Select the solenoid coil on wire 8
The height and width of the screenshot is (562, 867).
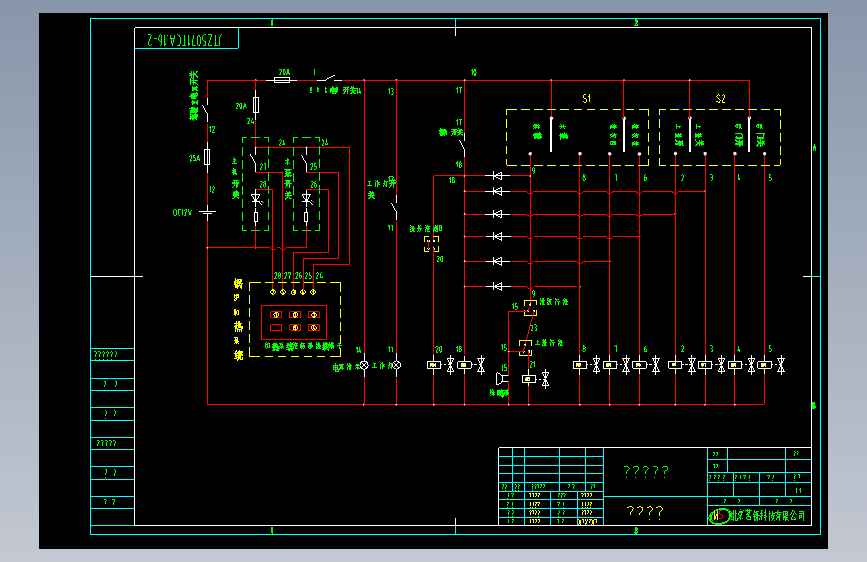coord(579,365)
